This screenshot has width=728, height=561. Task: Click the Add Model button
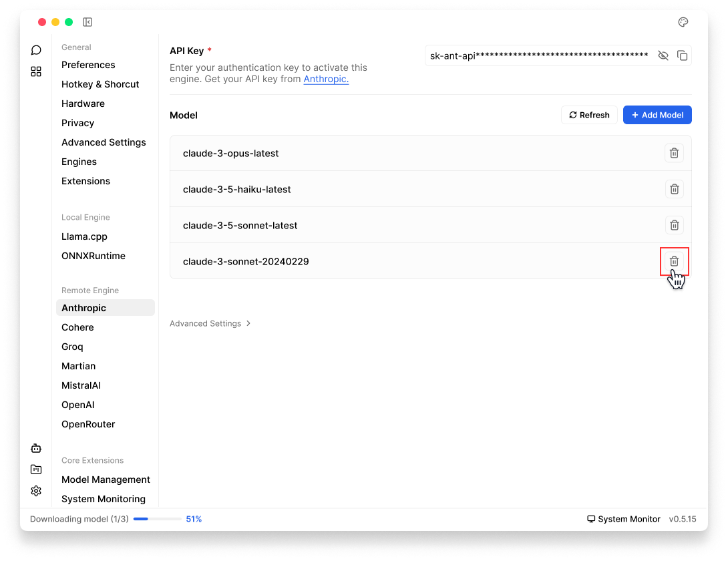point(657,115)
